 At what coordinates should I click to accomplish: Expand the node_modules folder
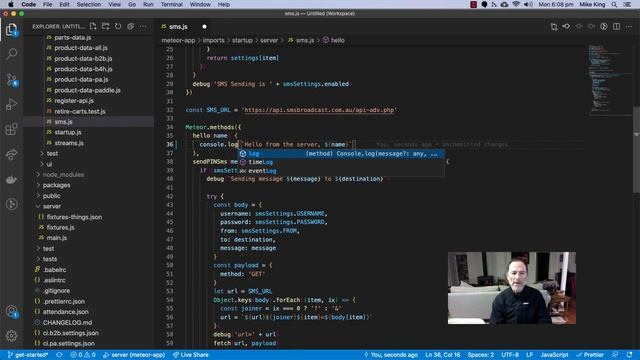point(63,175)
